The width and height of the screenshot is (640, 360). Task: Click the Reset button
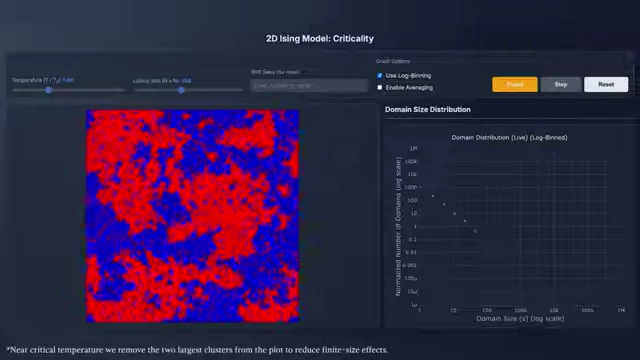[606, 84]
